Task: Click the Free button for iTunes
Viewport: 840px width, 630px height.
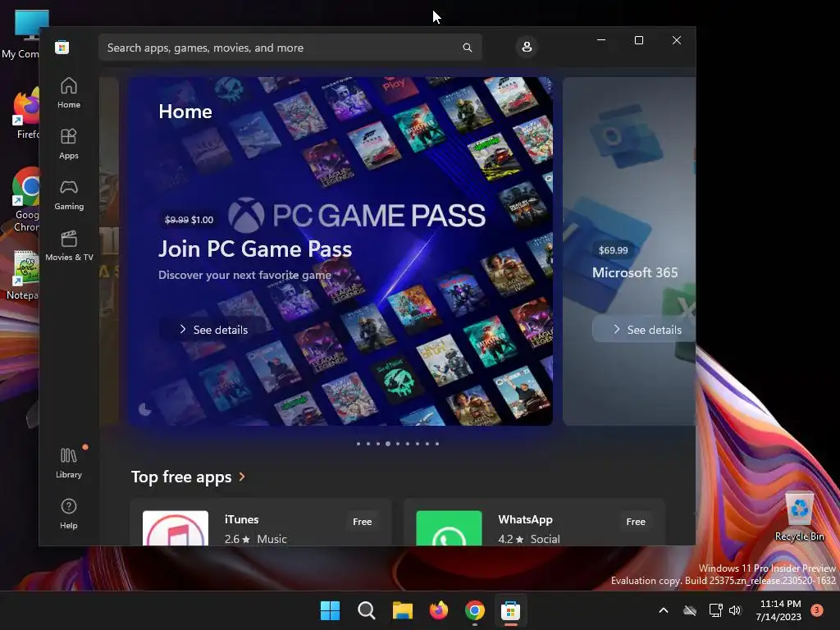Action: 362,521
